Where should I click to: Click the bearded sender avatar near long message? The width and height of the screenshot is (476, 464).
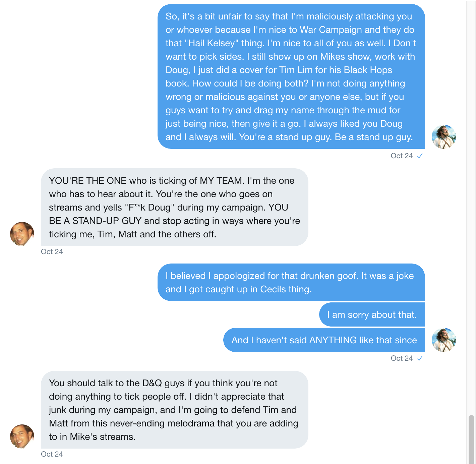click(x=444, y=137)
